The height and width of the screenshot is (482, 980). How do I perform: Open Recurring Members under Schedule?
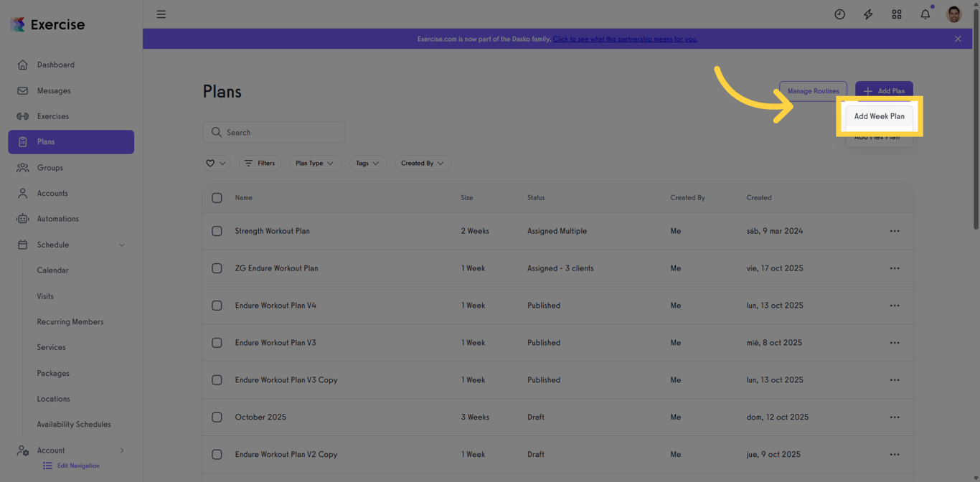(x=70, y=322)
